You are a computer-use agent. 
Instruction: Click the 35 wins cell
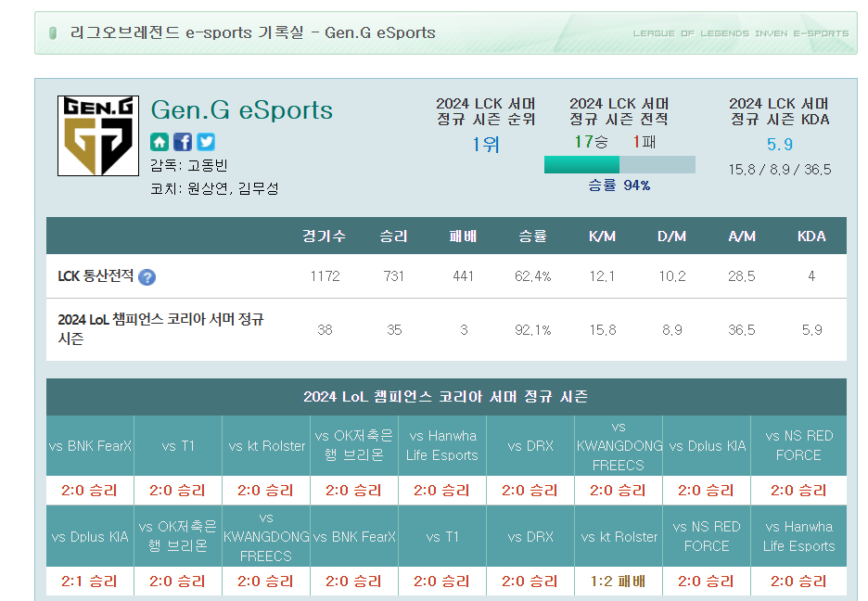(x=394, y=330)
